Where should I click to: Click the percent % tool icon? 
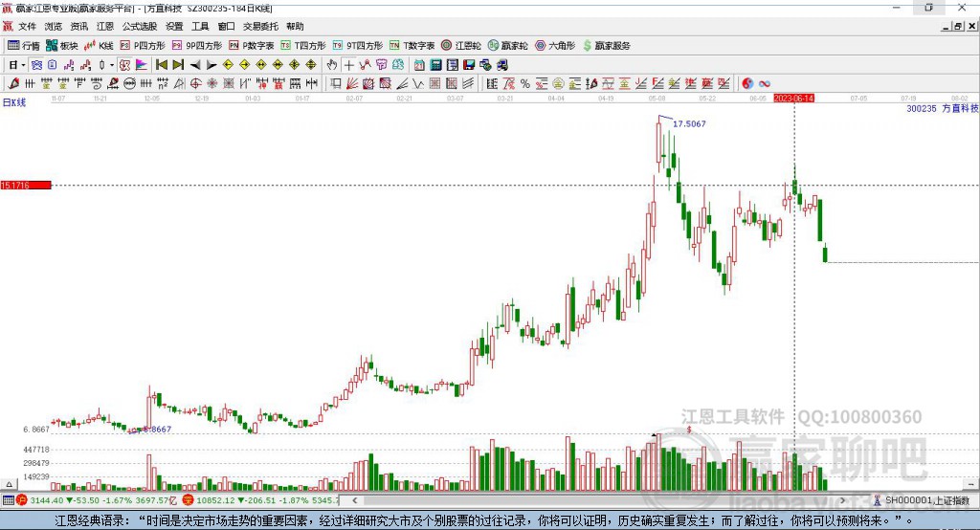[525, 84]
